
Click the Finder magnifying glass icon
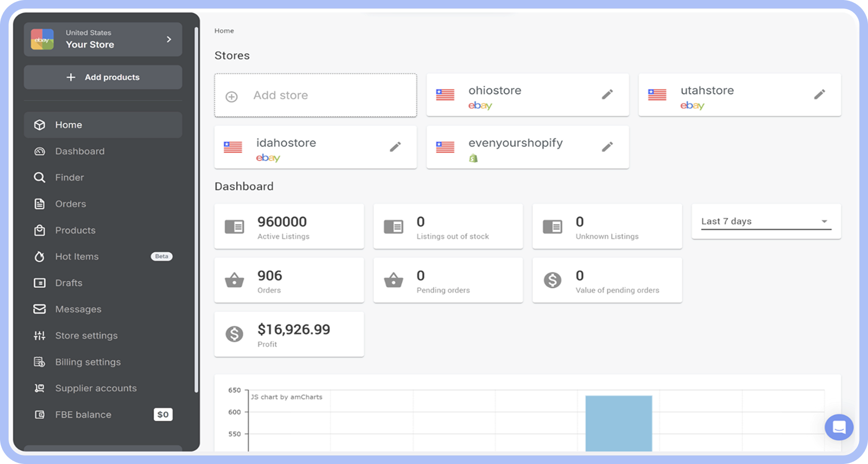[x=39, y=177]
